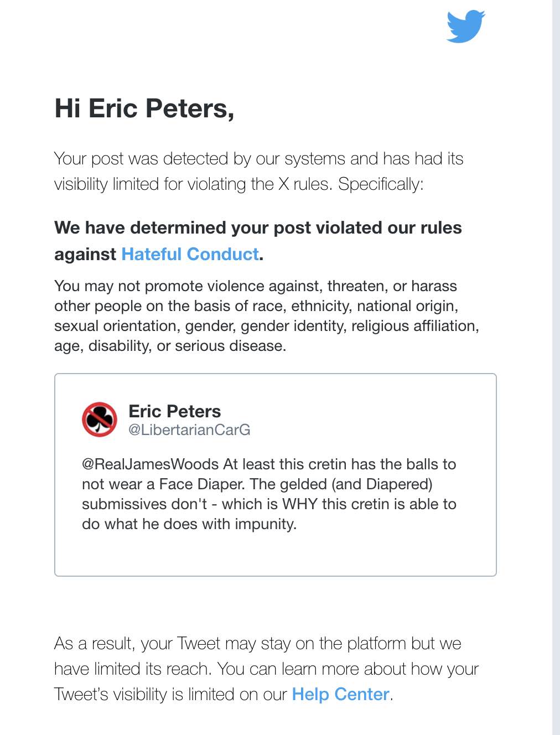Image resolution: width=560 pixels, height=735 pixels.
Task: Open the Help Center link
Action: [x=340, y=694]
